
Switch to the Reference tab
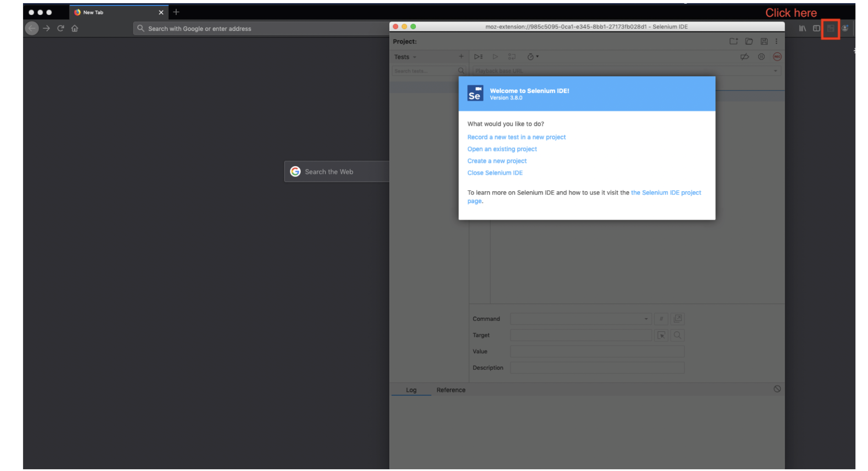(451, 391)
